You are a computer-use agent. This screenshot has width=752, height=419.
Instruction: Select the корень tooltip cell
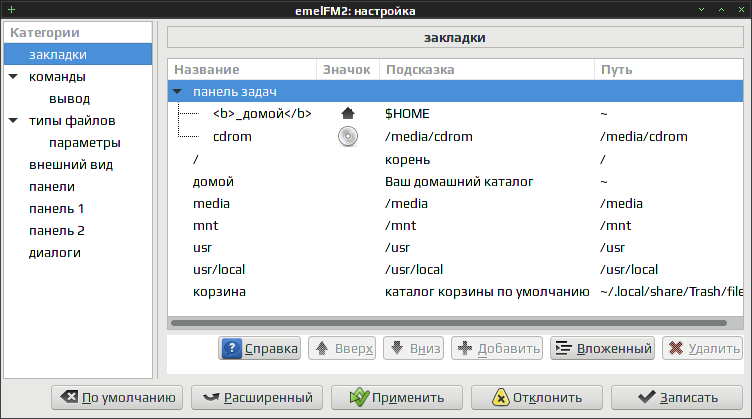point(407,160)
